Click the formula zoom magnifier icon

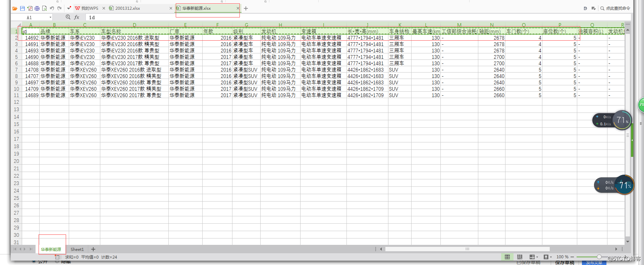pyautogui.click(x=68, y=17)
